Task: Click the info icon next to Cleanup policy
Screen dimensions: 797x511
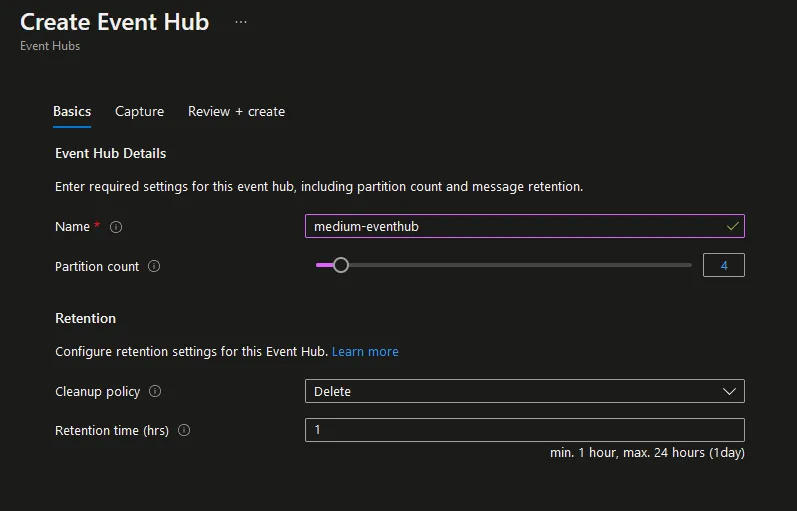Action: [x=155, y=391]
